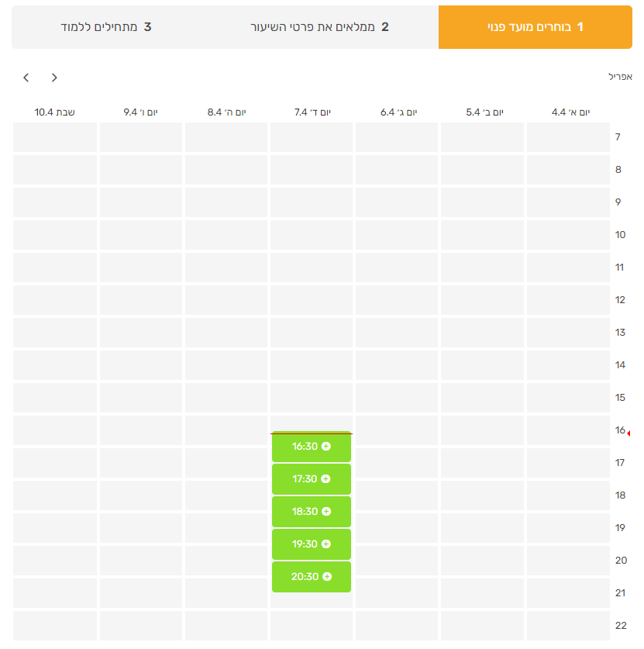Go to previous week with left chevron
Viewport: 644px width, 649px height.
[x=26, y=78]
